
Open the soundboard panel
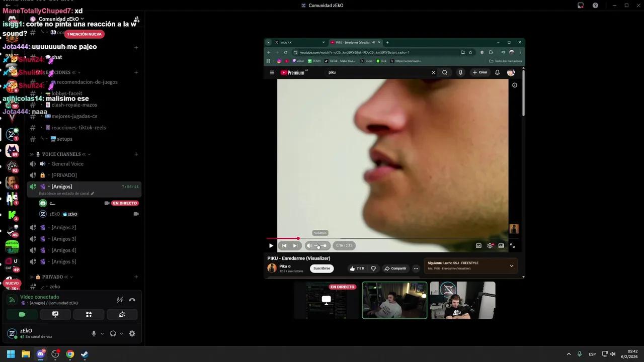pos(122,314)
